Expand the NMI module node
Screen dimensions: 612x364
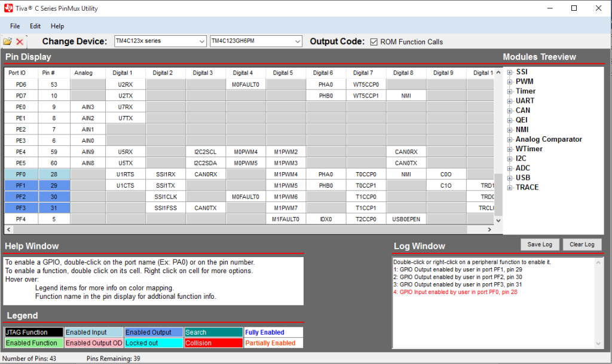[510, 130]
